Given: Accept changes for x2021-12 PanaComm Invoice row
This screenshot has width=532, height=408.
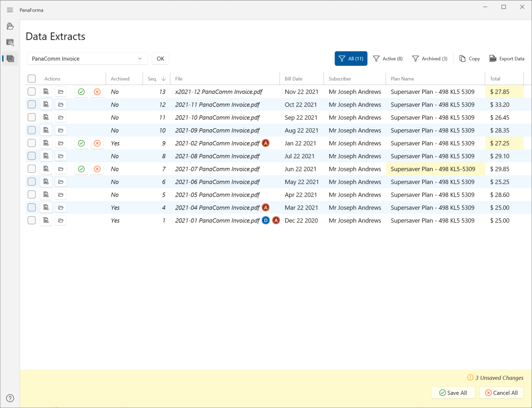Looking at the screenshot, I should tap(81, 92).
